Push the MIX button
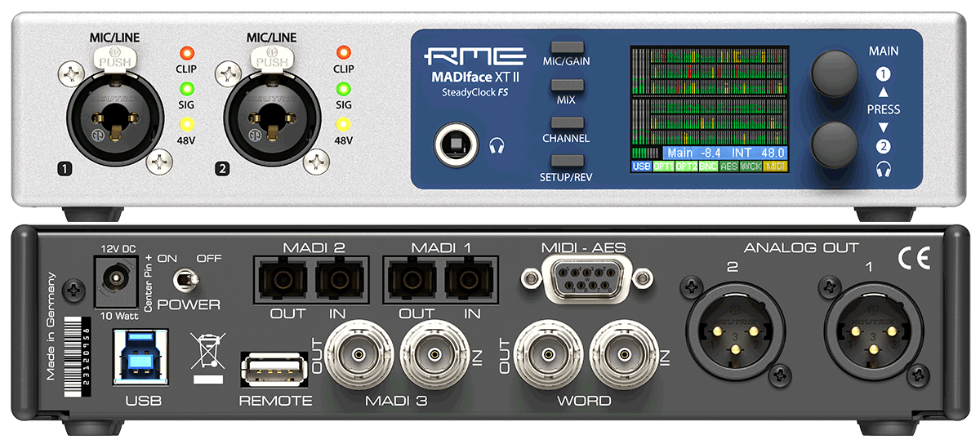 coord(566,85)
